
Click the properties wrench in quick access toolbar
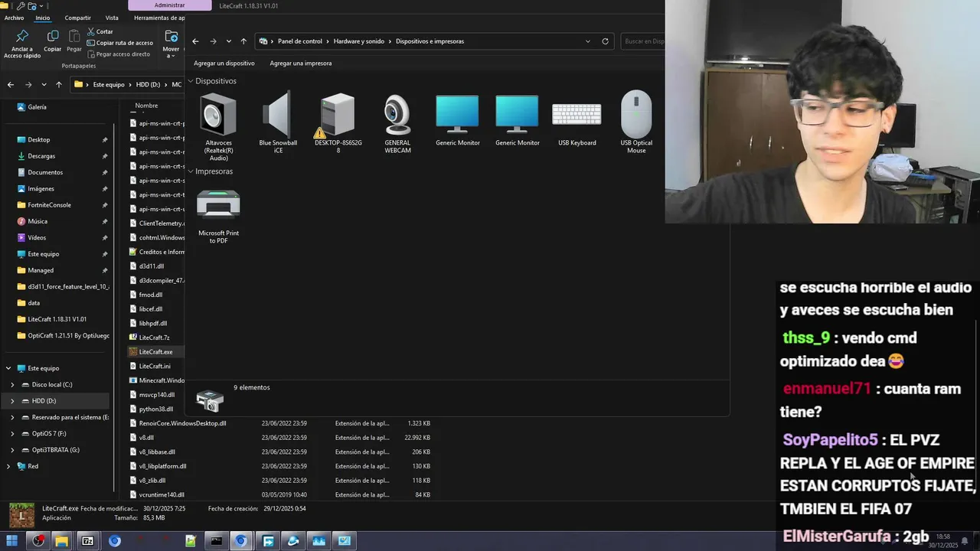pyautogui.click(x=21, y=5)
